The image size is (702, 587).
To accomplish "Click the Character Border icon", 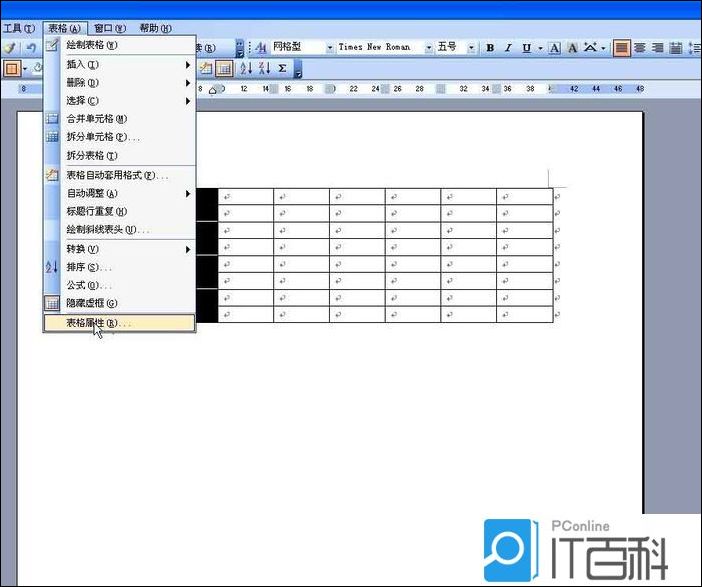I will point(554,47).
